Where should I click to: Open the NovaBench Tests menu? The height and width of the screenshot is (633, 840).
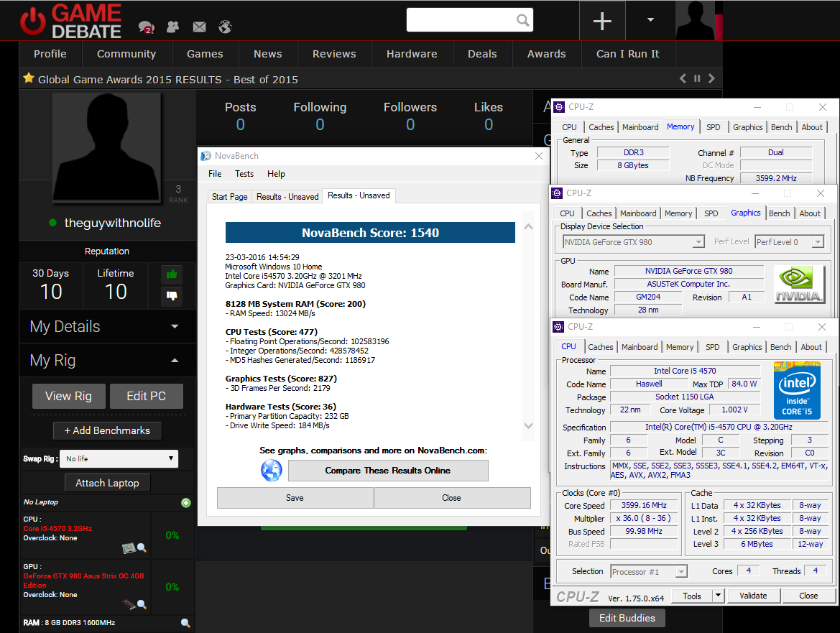coord(244,174)
